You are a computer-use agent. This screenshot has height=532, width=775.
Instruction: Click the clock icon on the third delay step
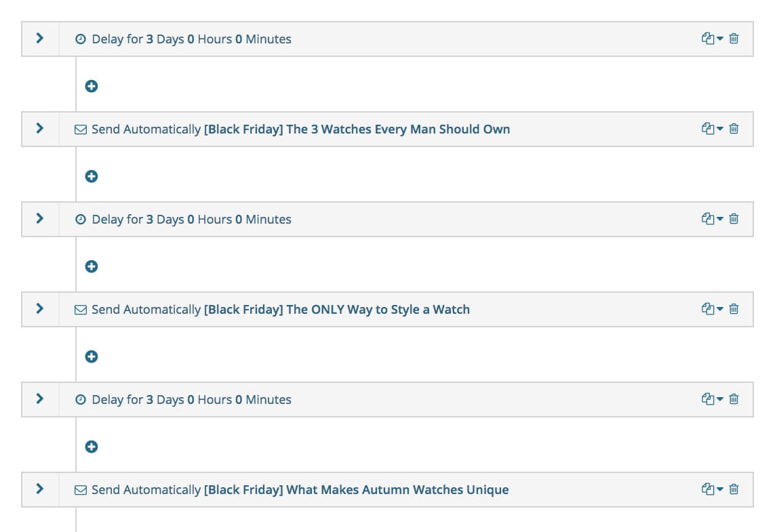(x=81, y=399)
